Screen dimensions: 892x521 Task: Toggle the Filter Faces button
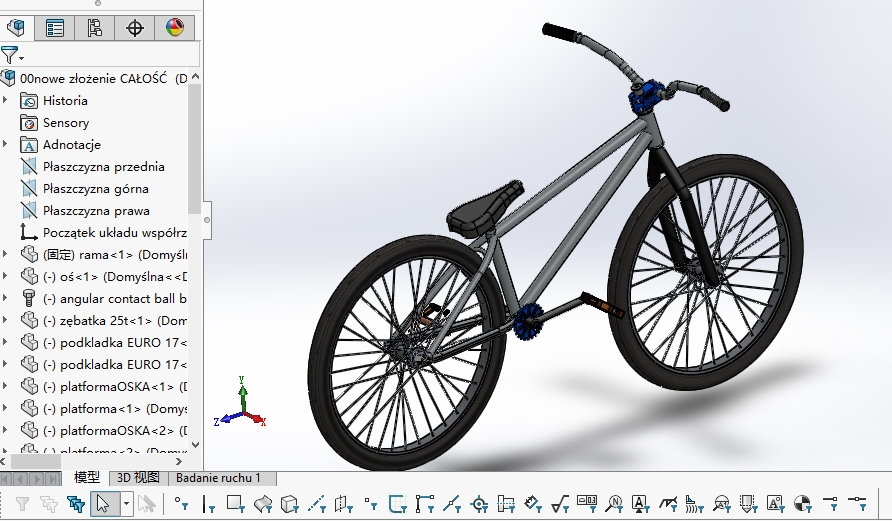[236, 504]
